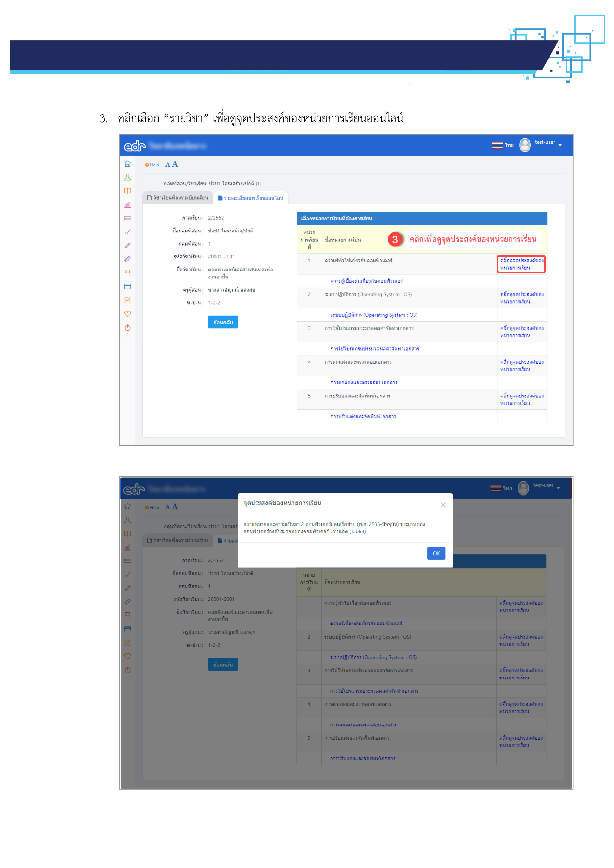Click the ย้อนกลับ button in upper screenshot
This screenshot has height=868, width=614.
[223, 322]
